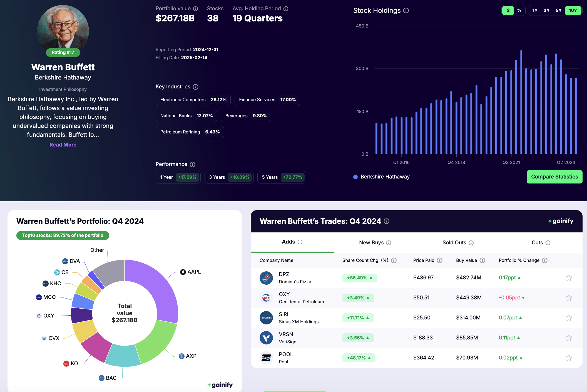This screenshot has width=587, height=392.
Task: Click the SiriusXM logo icon
Action: 266,318
